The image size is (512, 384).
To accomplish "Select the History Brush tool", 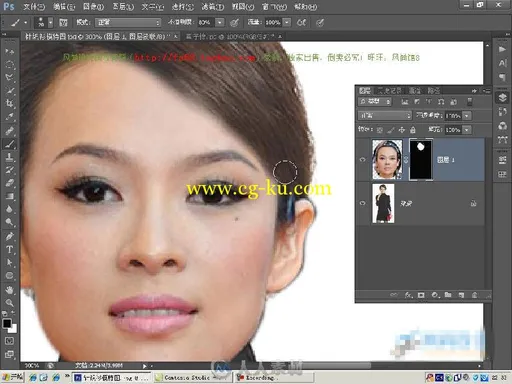I will 9,170.
